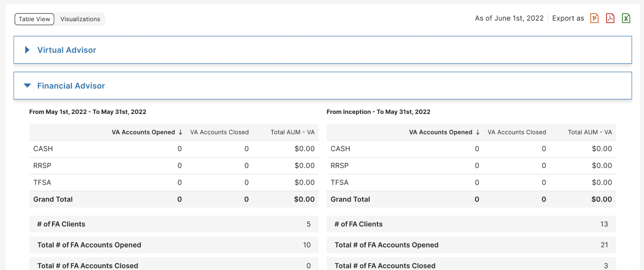The image size is (644, 270).
Task: Sort inception table by VA Accounts Closed
Action: click(517, 132)
